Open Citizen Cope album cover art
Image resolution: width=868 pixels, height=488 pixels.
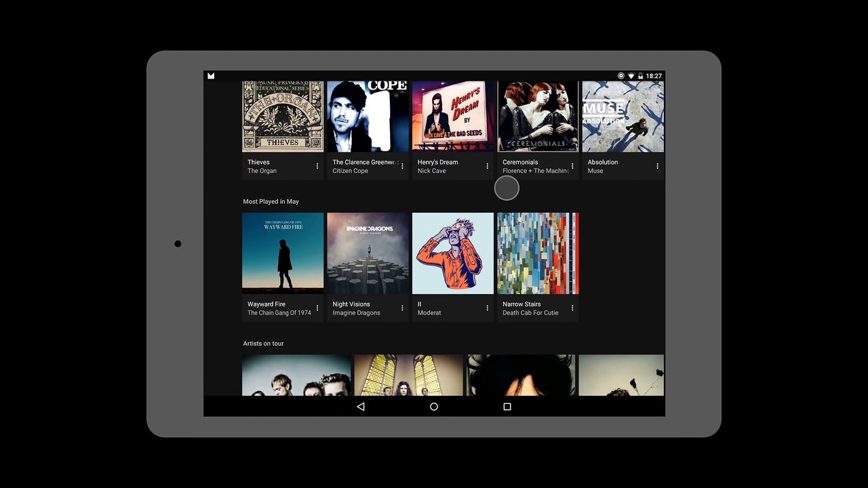pos(368,117)
